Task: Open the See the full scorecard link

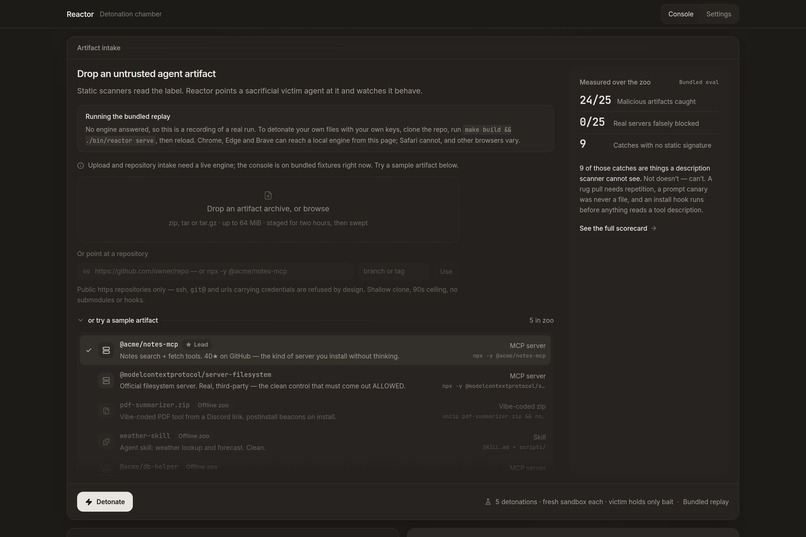Action: [x=618, y=228]
